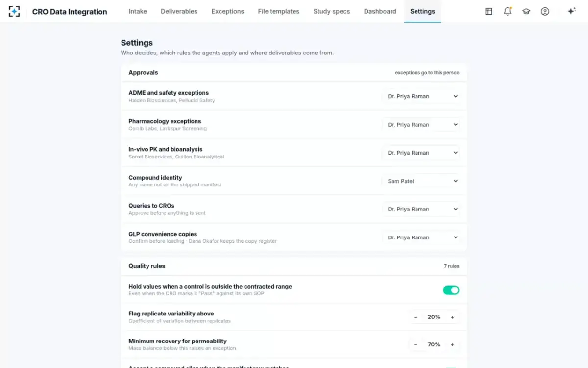588x368 pixels.
Task: Open the Compound identity approver dropdown
Action: pyautogui.click(x=421, y=181)
